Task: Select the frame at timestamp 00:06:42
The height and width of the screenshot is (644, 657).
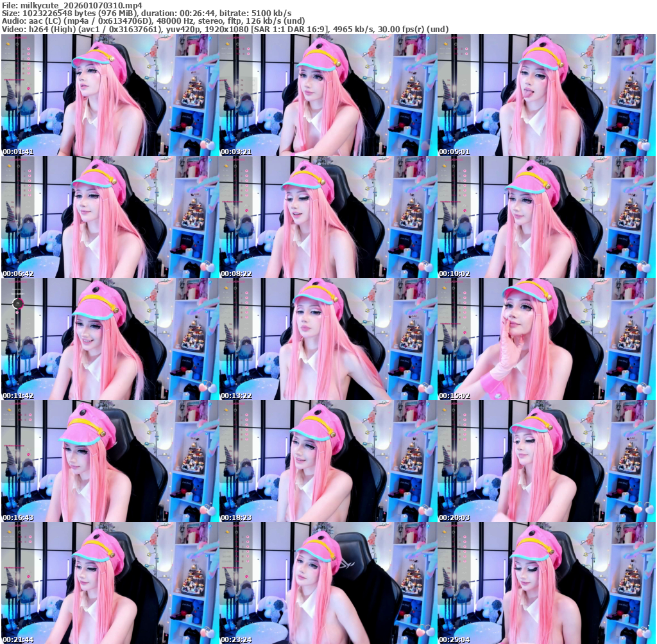Action: [110, 217]
